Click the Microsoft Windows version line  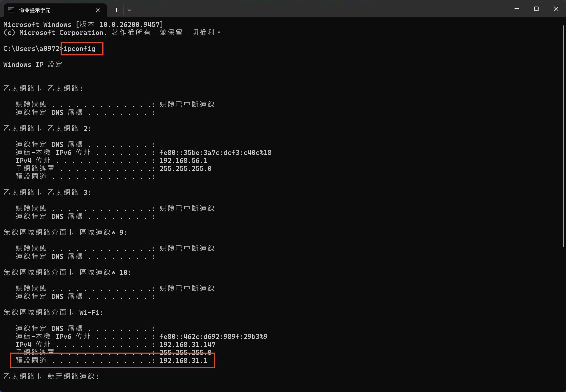(x=83, y=25)
